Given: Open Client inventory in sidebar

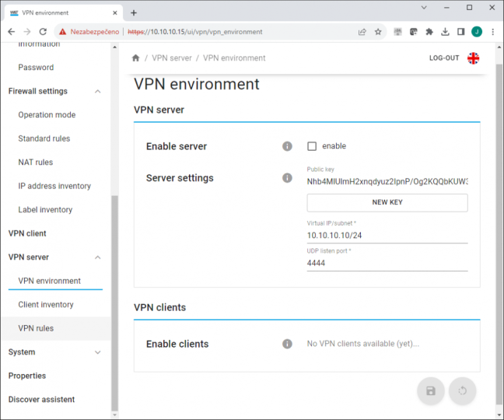Looking at the screenshot, I should click(46, 305).
